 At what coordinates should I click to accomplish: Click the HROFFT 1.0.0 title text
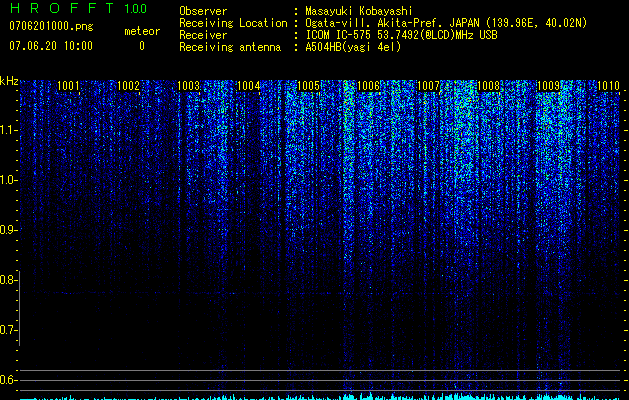pyautogui.click(x=78, y=8)
